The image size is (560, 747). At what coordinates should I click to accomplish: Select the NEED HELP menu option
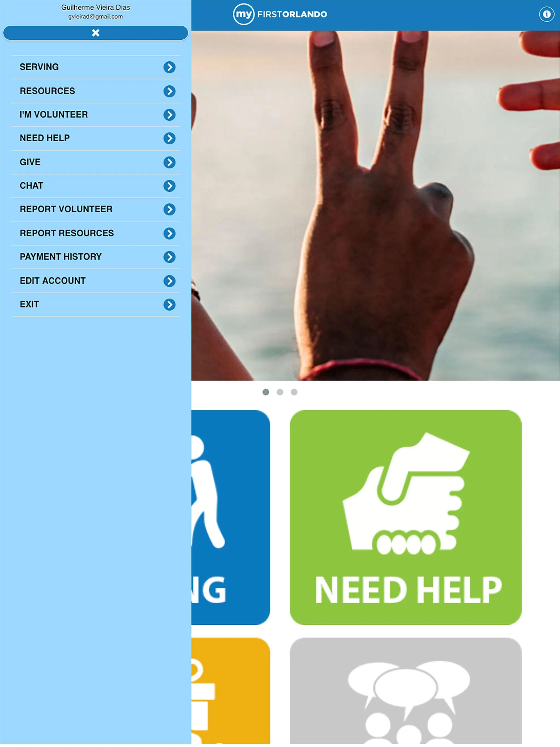[96, 138]
